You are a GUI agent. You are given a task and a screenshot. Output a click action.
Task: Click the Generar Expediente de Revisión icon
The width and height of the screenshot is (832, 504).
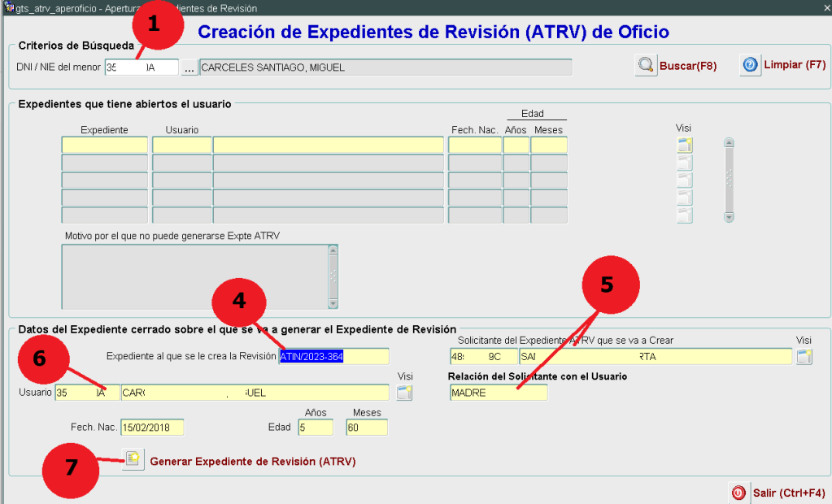pyautogui.click(x=133, y=460)
